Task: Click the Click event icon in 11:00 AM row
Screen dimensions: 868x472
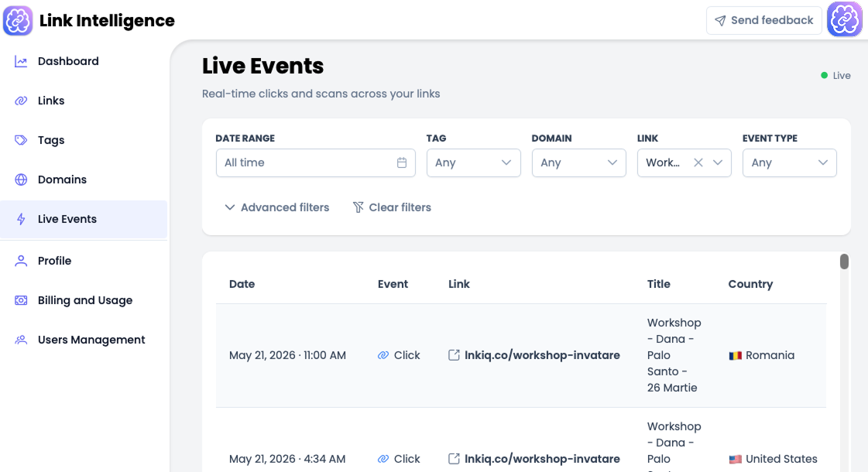Action: (x=383, y=355)
